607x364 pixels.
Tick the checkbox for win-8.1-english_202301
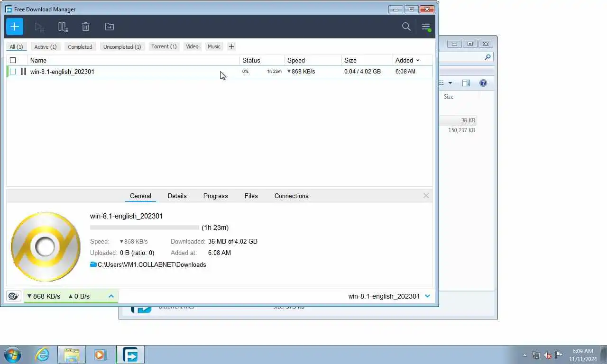click(x=13, y=72)
